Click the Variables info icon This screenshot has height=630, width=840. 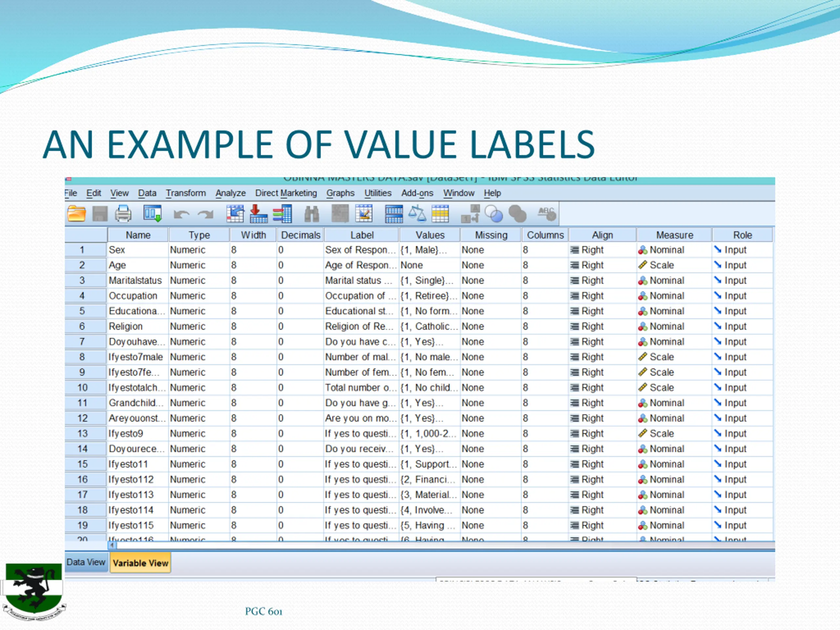(282, 213)
